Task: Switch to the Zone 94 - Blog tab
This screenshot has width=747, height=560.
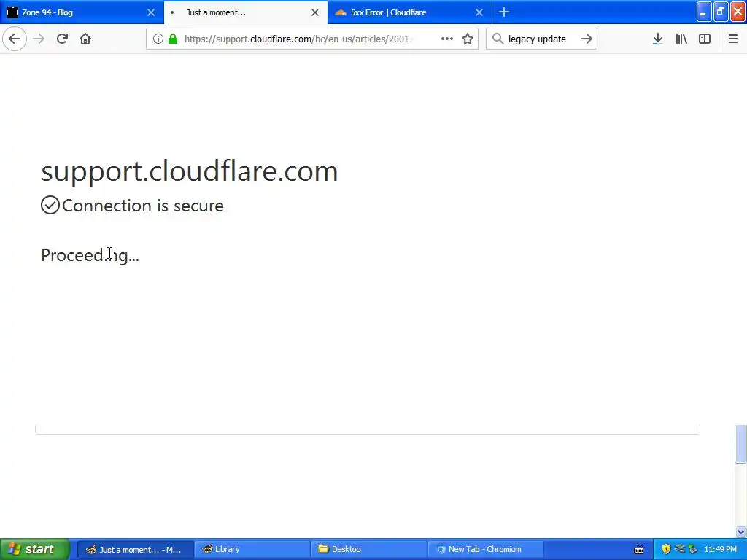Action: pyautogui.click(x=82, y=12)
